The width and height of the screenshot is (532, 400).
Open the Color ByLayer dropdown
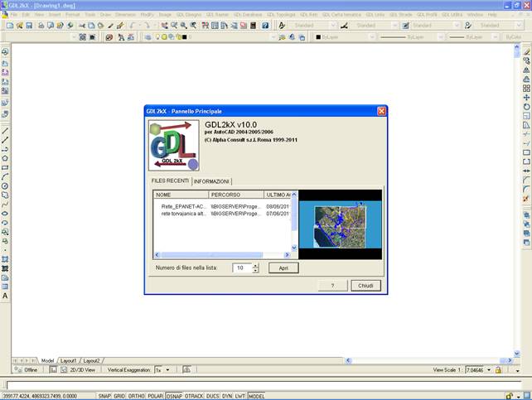[x=372, y=37]
